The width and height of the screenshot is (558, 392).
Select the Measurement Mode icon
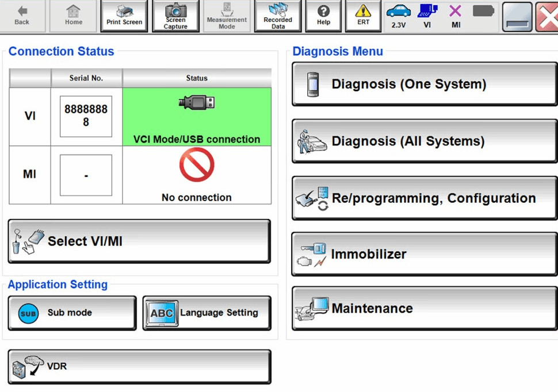pyautogui.click(x=227, y=16)
